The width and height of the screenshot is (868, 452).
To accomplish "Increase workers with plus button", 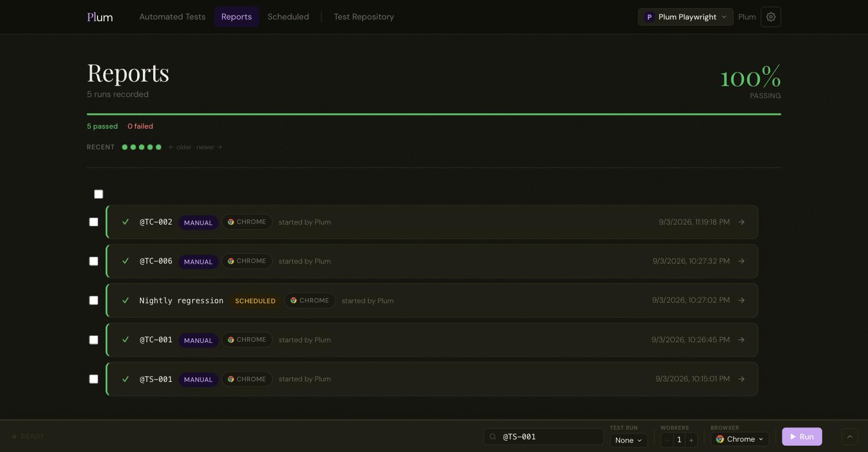I will (x=691, y=440).
